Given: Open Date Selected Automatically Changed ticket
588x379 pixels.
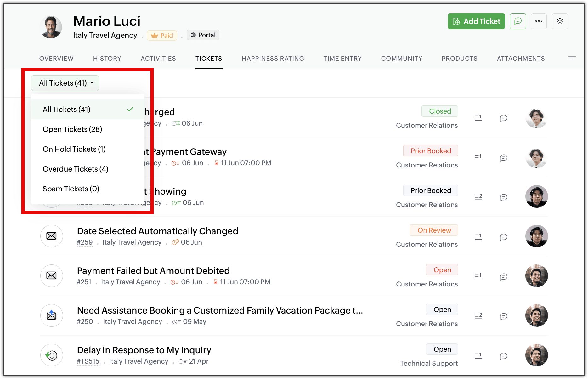Looking at the screenshot, I should click(157, 231).
